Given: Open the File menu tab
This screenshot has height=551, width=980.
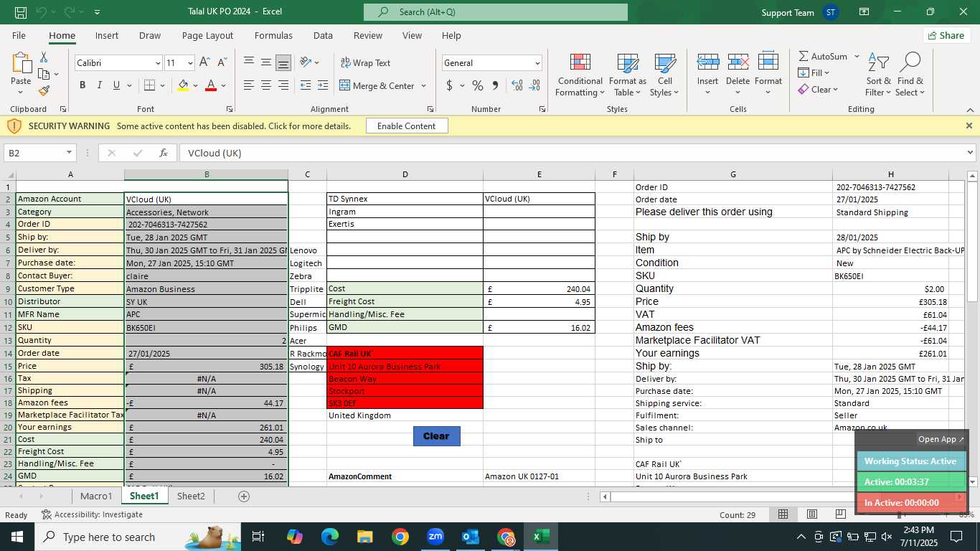Looking at the screenshot, I should pos(19,35).
